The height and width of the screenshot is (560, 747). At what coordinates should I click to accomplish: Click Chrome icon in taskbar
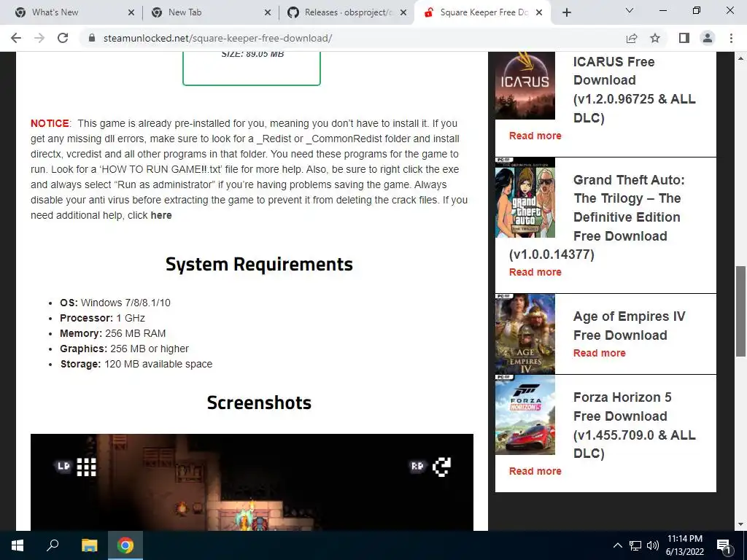(125, 545)
